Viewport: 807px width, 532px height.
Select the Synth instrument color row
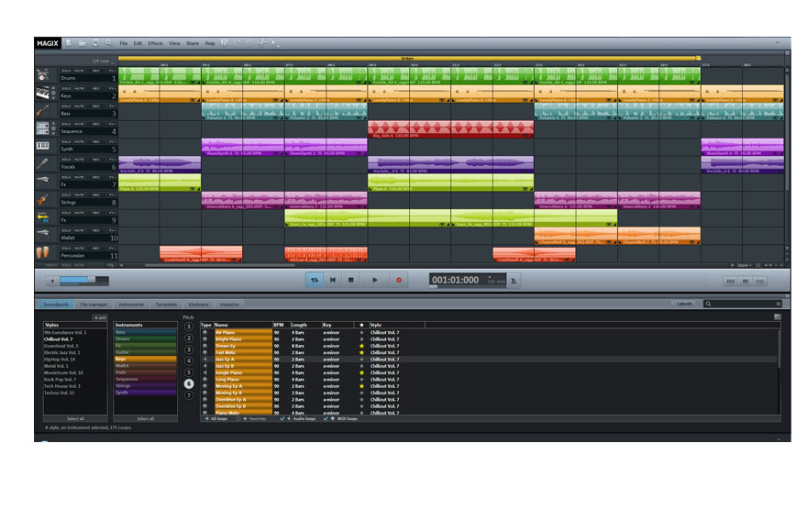145,393
